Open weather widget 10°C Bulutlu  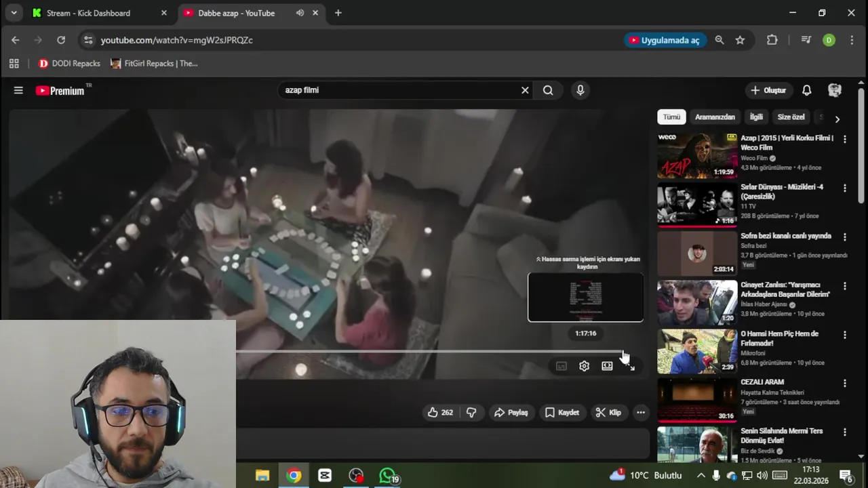coord(646,476)
